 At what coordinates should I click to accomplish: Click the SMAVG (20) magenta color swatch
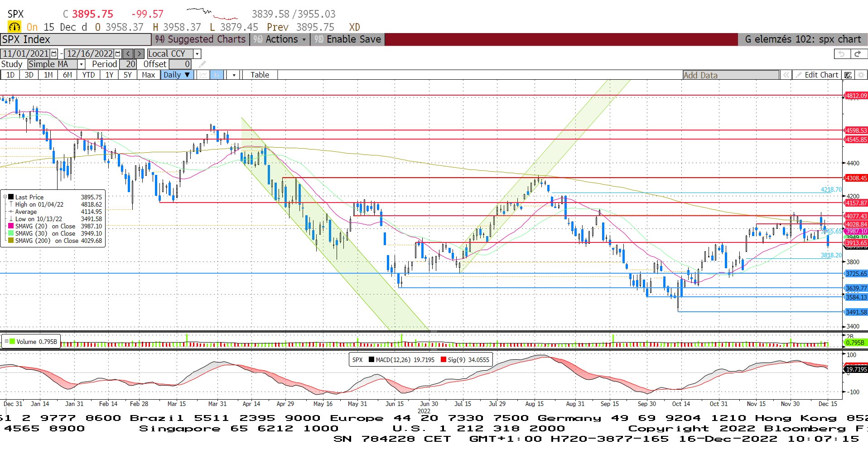click(11, 226)
